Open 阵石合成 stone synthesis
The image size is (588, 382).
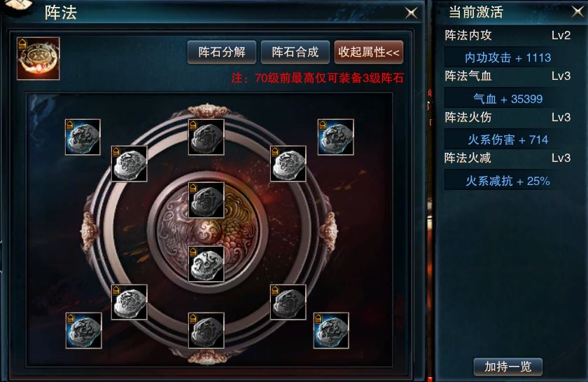tap(295, 52)
